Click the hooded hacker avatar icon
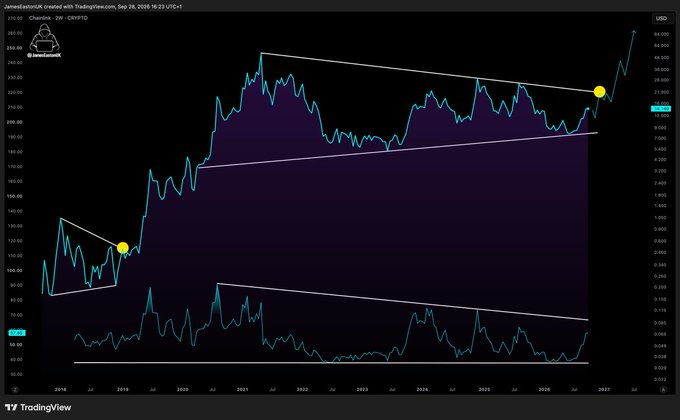 click(x=44, y=38)
